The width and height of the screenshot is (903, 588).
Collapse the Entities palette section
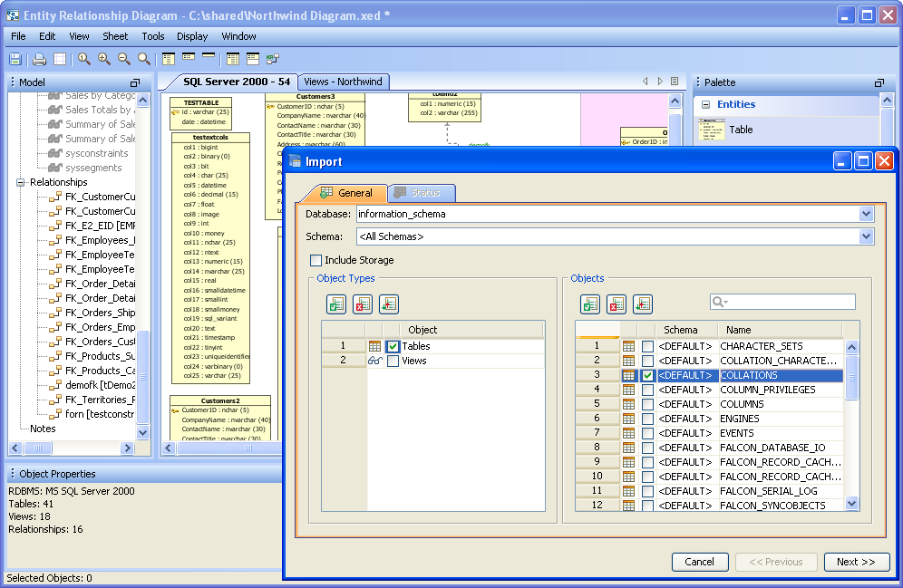pos(705,105)
